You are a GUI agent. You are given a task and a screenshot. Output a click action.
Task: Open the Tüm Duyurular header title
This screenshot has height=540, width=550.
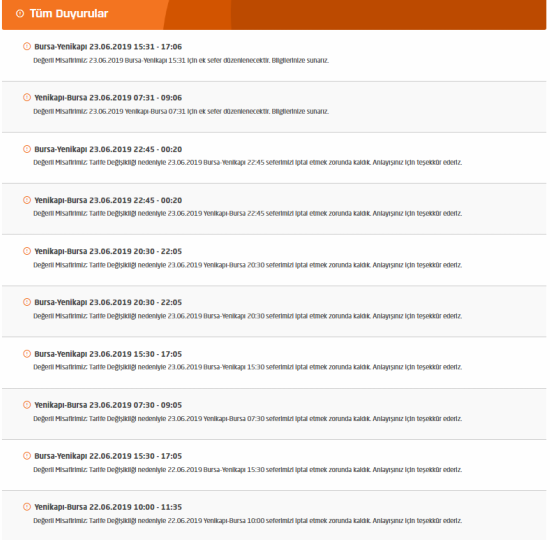69,14
